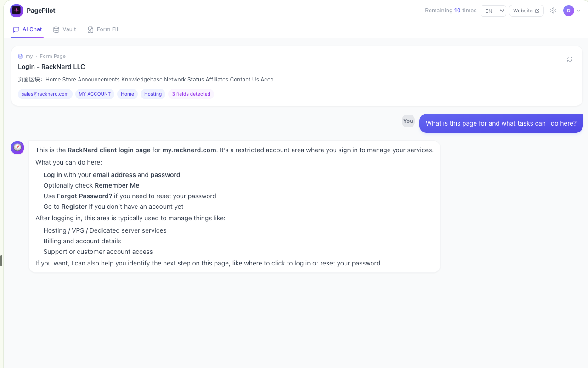588x368 pixels.
Task: Open the settings gear icon
Action: click(553, 11)
